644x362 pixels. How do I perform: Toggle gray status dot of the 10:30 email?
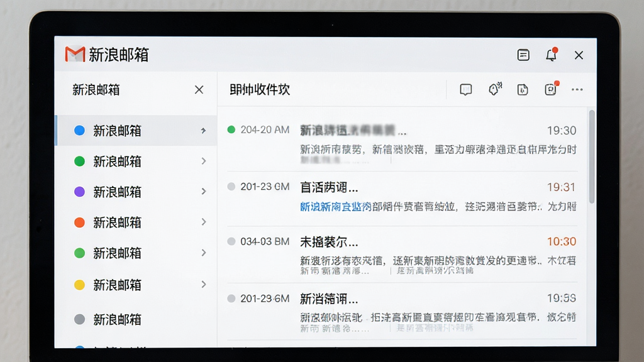tap(231, 241)
